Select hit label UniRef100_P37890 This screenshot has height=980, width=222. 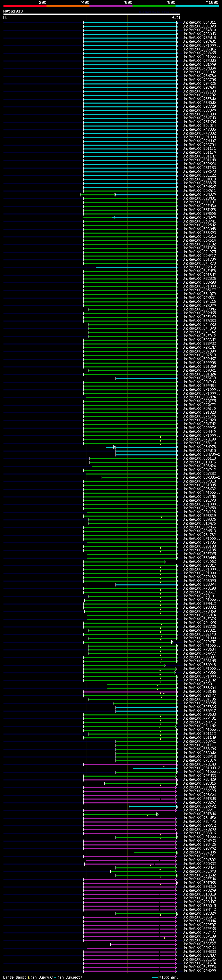[199, 351]
